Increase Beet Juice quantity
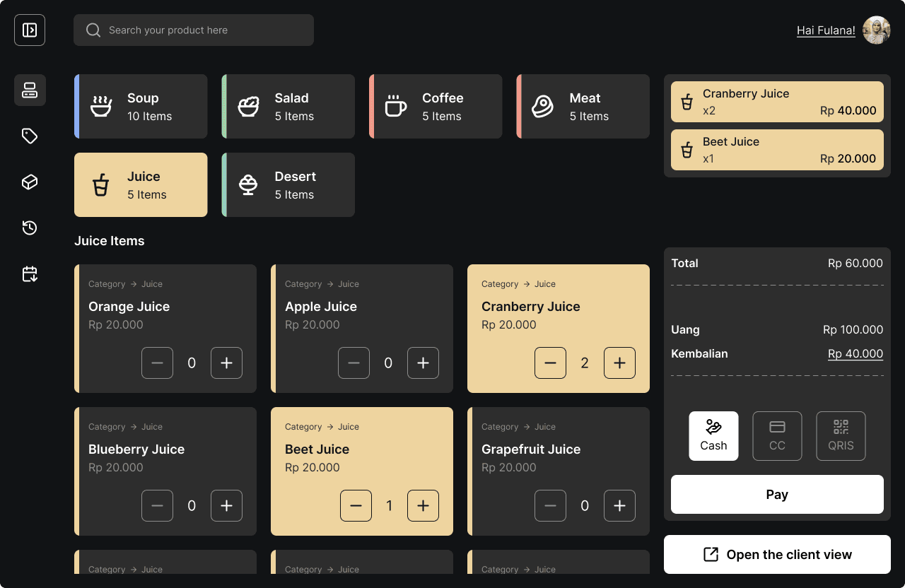Viewport: 905px width, 588px height. 423,506
